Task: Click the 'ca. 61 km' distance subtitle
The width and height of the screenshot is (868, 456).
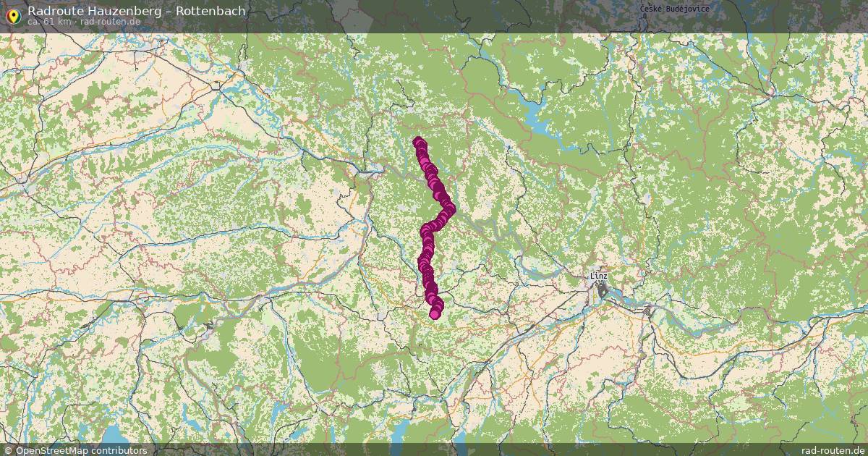Action: click(x=49, y=22)
